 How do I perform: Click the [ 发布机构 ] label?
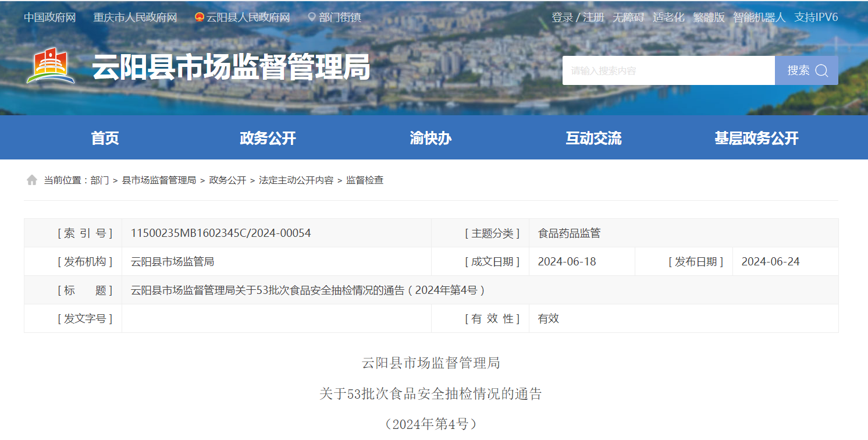pyautogui.click(x=85, y=262)
